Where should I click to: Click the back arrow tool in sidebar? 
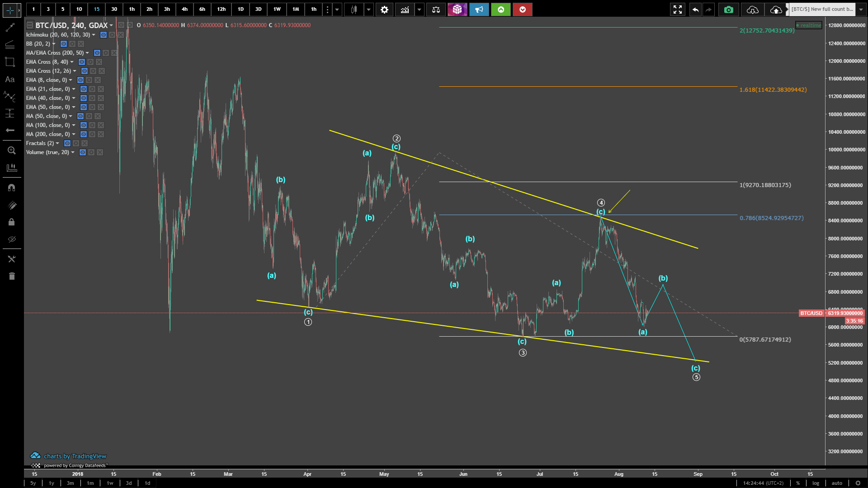(x=10, y=130)
